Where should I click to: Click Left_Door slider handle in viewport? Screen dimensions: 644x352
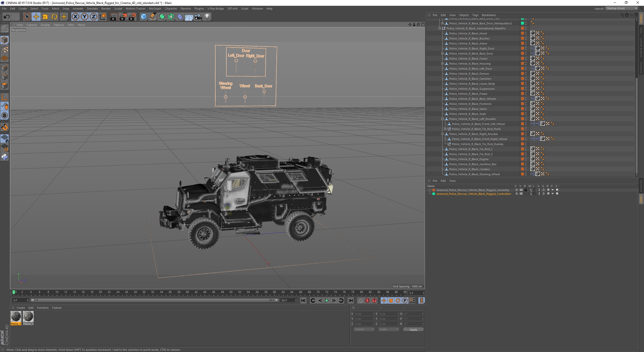pos(236,61)
